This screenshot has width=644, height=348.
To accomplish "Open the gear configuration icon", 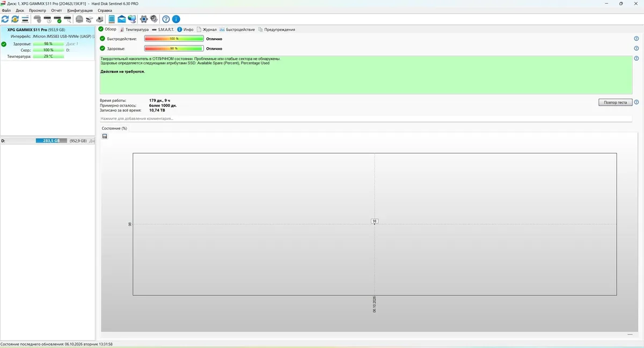I will point(144,19).
